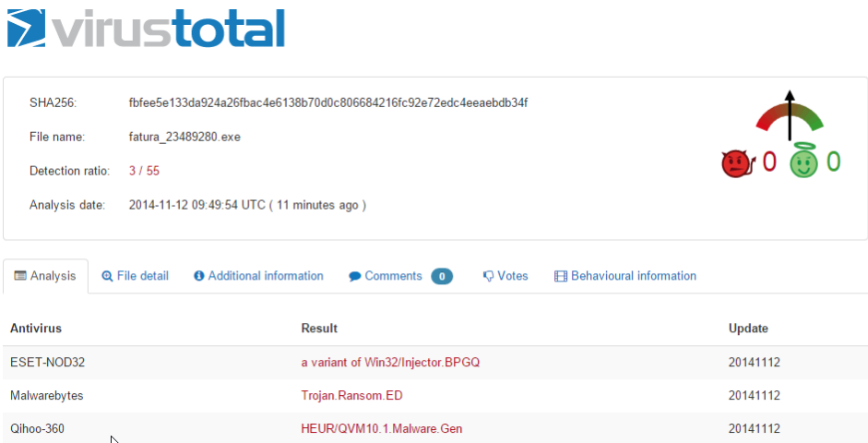Click the 3 / 55 detection ratio
The image size is (868, 443).
[144, 171]
